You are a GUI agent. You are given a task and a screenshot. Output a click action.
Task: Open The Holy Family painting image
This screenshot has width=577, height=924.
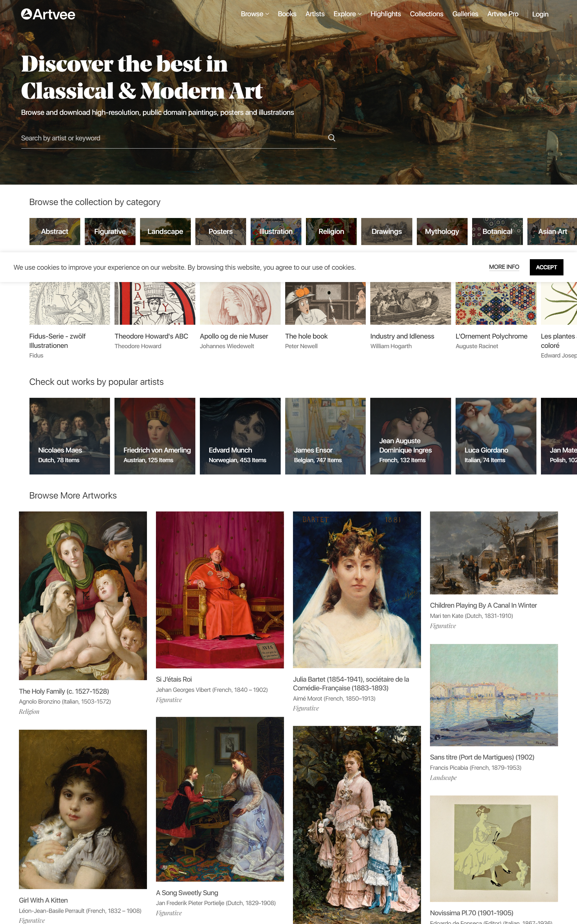[83, 596]
